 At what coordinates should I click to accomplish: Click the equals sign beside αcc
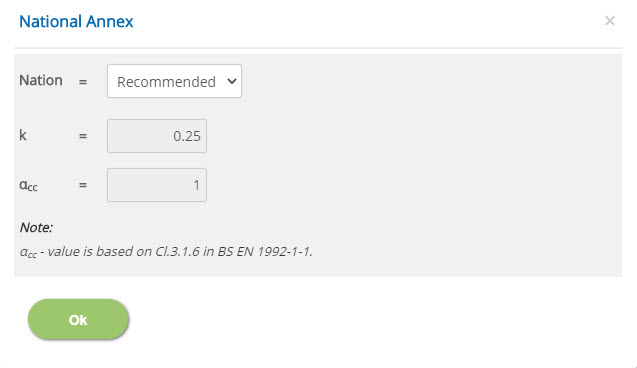pyautogui.click(x=83, y=185)
